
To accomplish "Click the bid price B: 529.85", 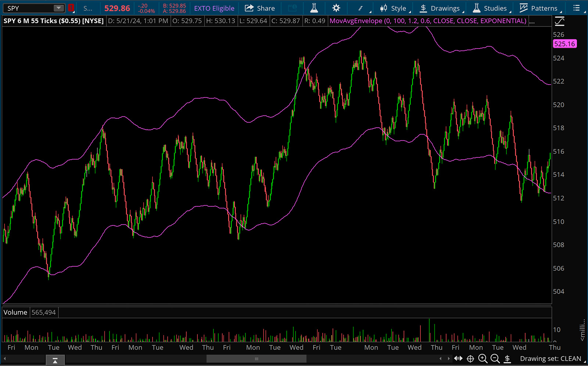I will (x=175, y=6).
